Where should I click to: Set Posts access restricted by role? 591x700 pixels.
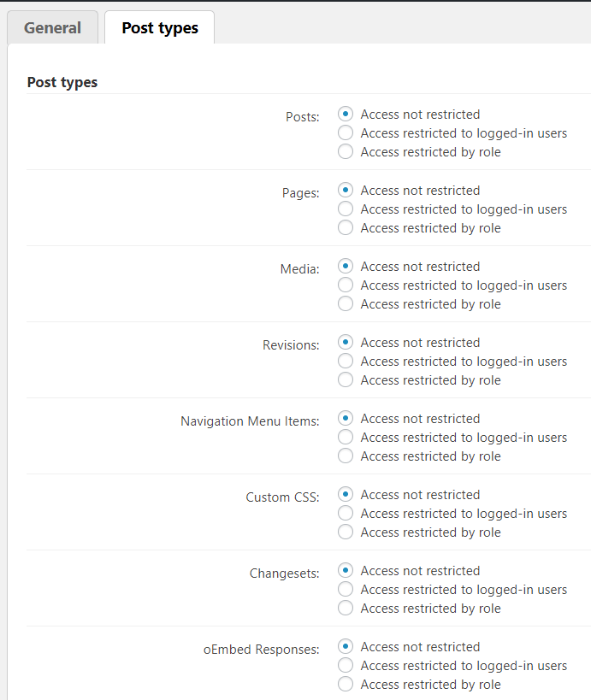[x=346, y=151]
